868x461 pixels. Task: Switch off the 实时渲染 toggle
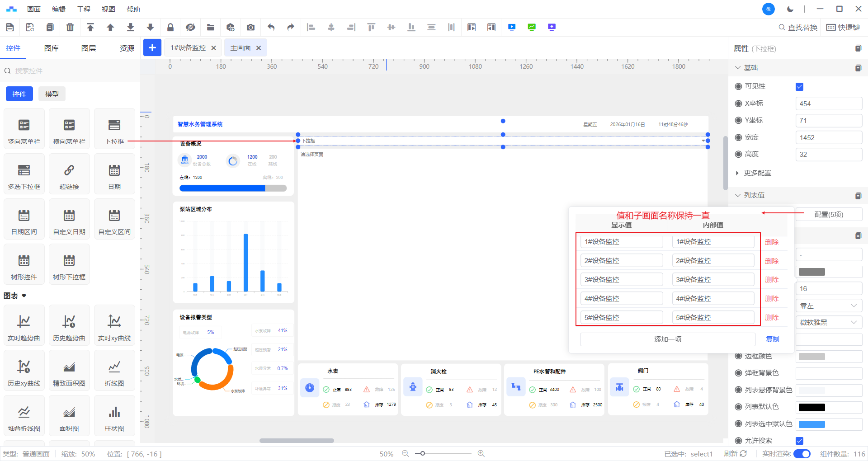802,454
